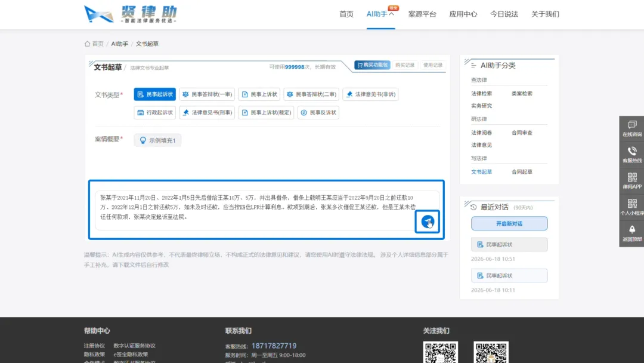Screen dimensions: 644x363
Task: Select the 行政起诉状 document type
Action: (155, 112)
